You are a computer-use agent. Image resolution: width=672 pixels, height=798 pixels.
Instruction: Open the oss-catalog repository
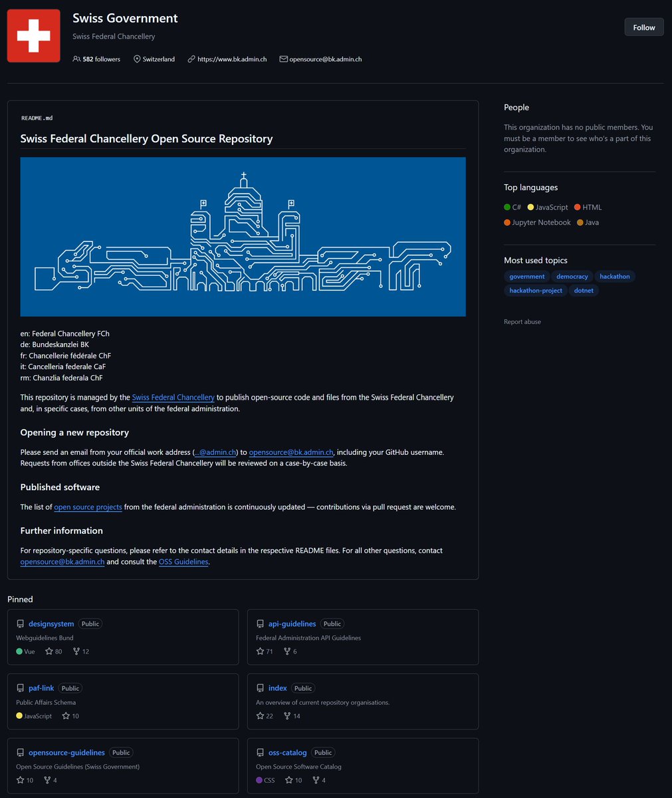[288, 753]
